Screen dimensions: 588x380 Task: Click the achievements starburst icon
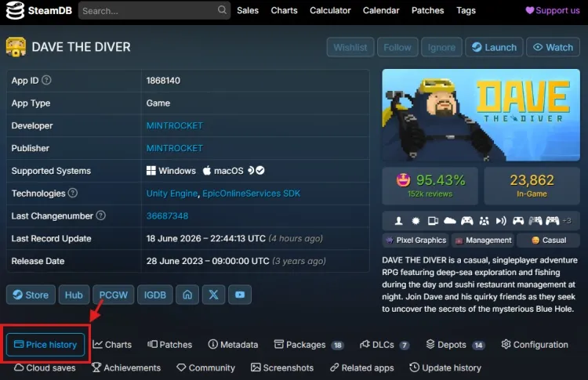(416, 221)
